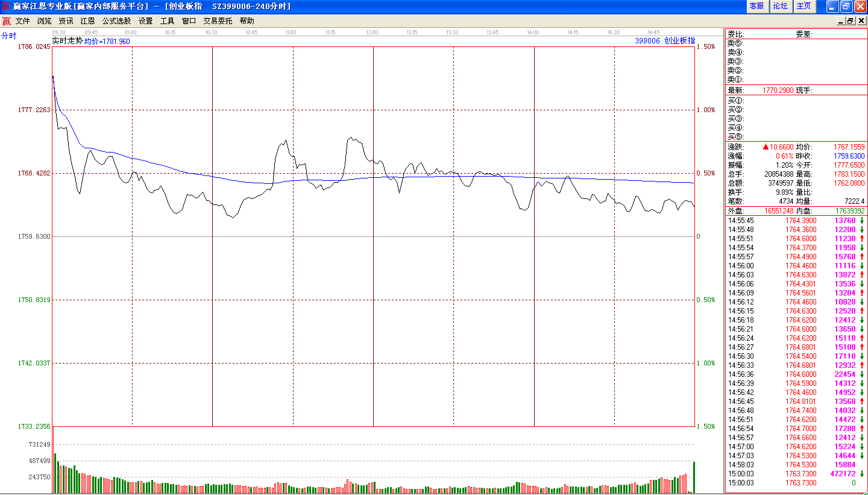Click the 最新 price 1770.2900
This screenshot has height=495, width=868.
pyautogui.click(x=778, y=90)
